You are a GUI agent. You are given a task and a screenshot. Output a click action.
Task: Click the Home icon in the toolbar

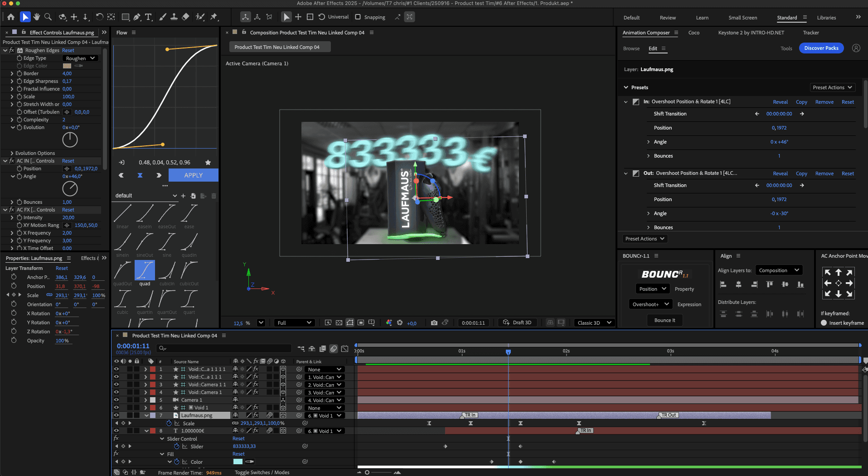(11, 17)
